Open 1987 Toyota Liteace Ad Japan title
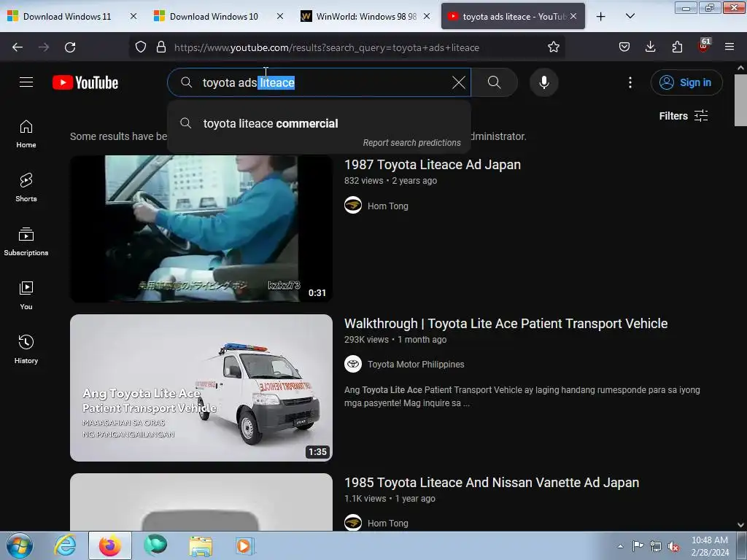 432,165
